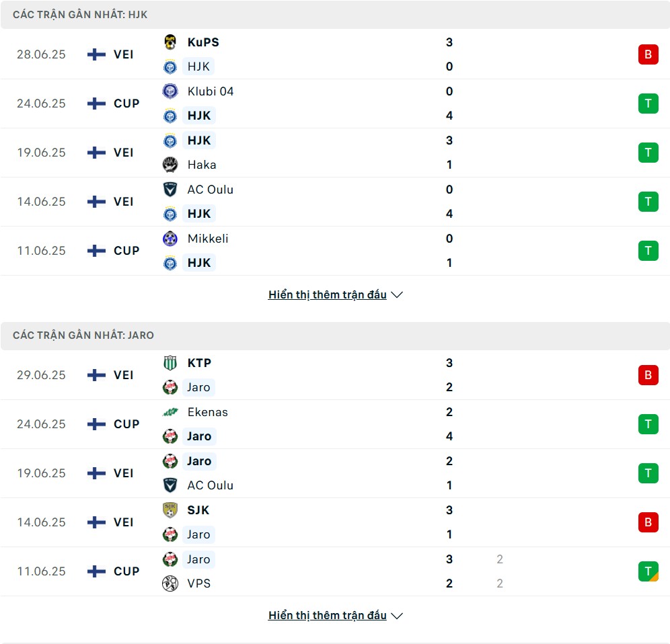Viewport: 670px width, 644px height.
Task: Click the SJK team shield icon
Action: tap(170, 510)
